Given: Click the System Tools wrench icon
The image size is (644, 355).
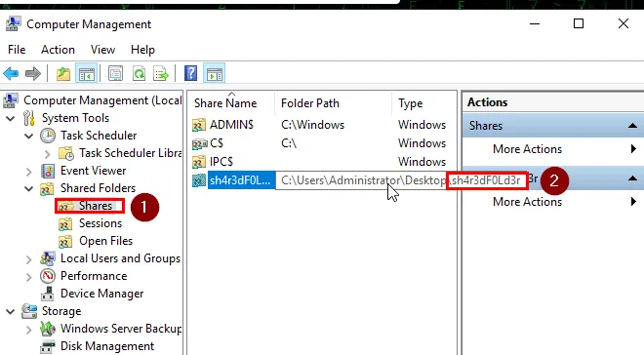Looking at the screenshot, I should (x=29, y=118).
